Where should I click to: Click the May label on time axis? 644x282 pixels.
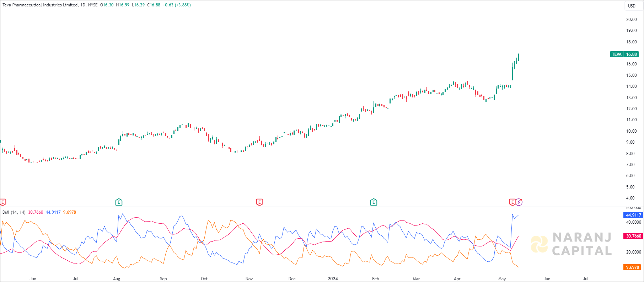502,279
